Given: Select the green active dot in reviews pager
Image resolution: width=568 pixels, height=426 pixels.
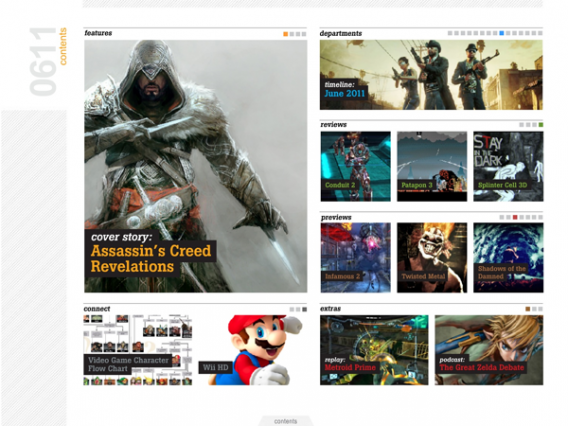Looking at the screenshot, I should [541, 125].
